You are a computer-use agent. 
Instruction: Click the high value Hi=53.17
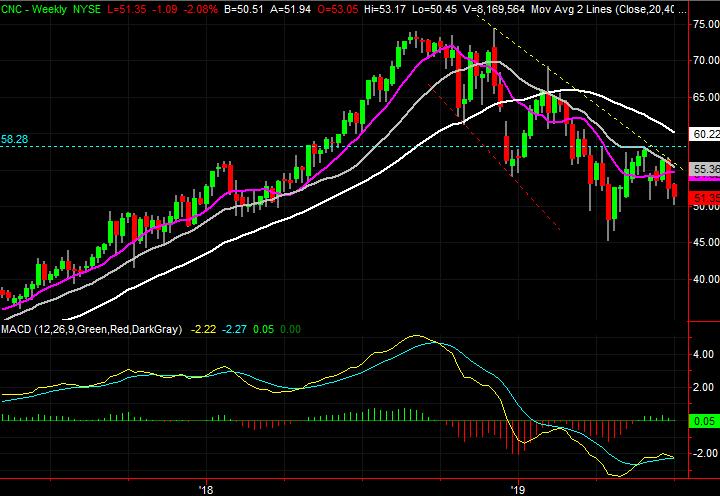click(x=385, y=9)
